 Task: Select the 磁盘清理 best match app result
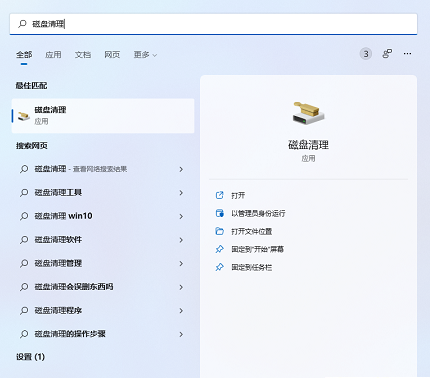click(x=103, y=116)
